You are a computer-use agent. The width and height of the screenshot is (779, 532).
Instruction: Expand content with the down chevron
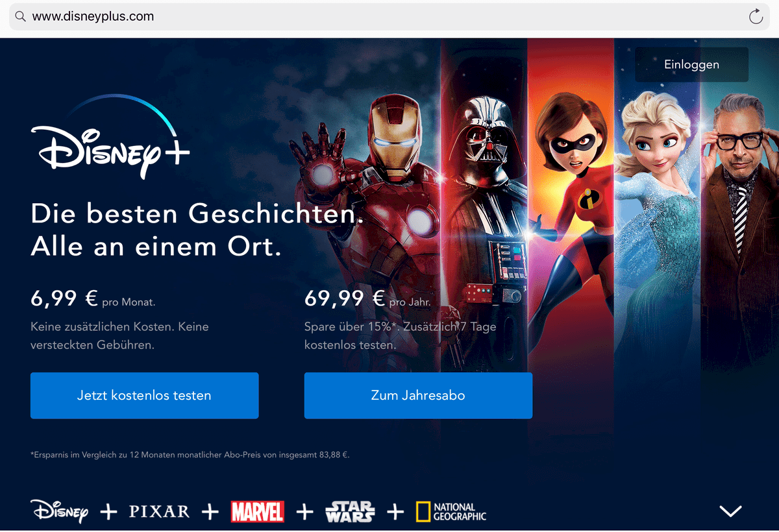(730, 511)
